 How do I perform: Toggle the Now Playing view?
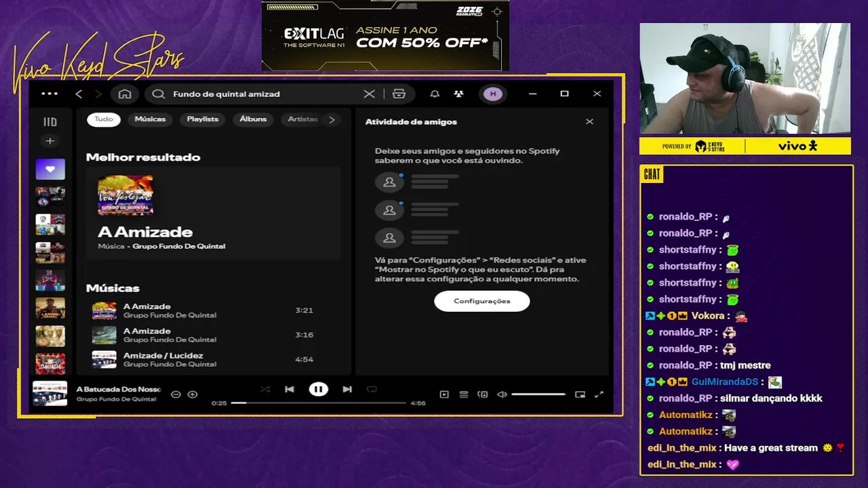tap(444, 394)
